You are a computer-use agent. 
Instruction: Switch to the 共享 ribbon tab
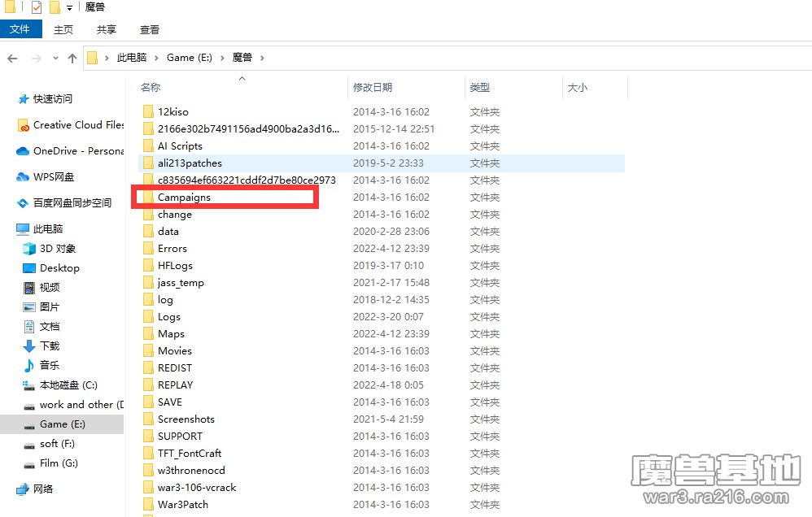(x=107, y=29)
